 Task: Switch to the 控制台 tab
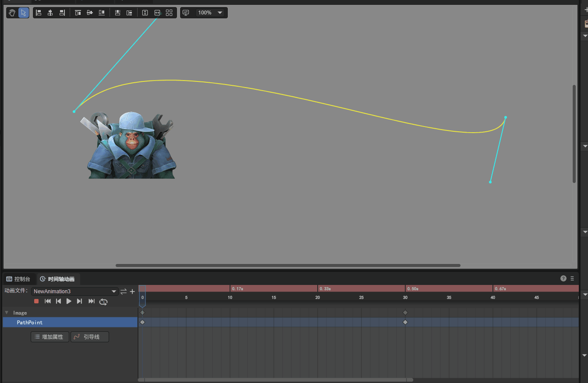coord(18,279)
